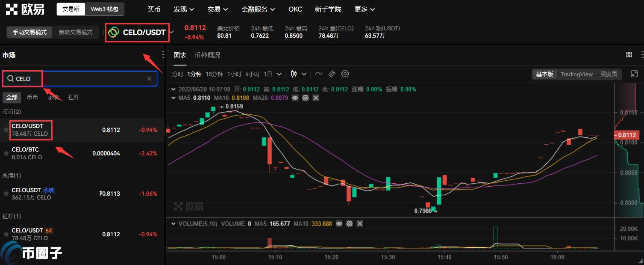This screenshot has width=644, height=265.
Task: Switch to 策略交易模式
Action: [76, 32]
